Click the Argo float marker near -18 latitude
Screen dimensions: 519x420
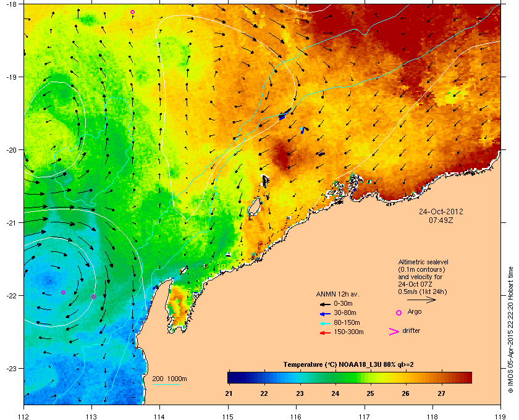click(x=132, y=12)
